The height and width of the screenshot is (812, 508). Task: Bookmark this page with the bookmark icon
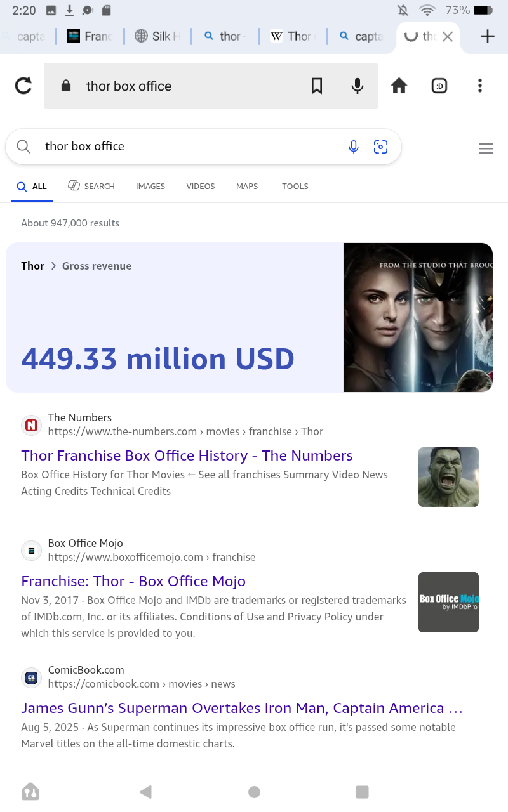[x=317, y=86]
